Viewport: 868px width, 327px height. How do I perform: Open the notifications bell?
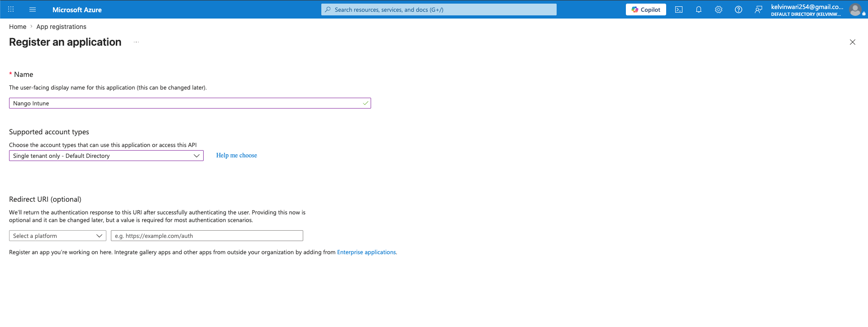[x=699, y=9]
